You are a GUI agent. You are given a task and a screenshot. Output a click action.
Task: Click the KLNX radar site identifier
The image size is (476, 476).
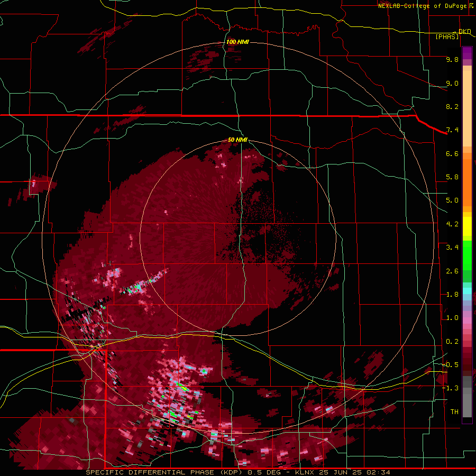click(305, 472)
